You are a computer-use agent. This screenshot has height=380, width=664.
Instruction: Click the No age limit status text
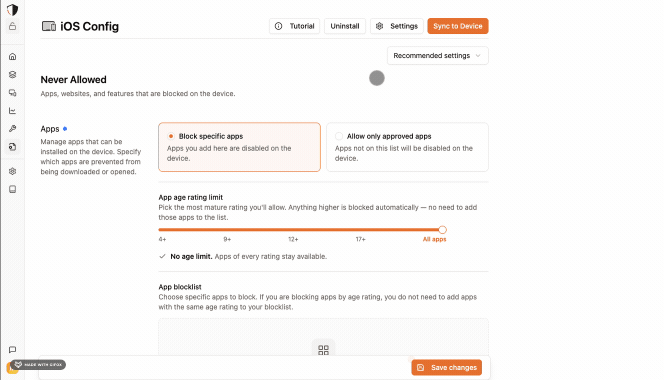249,256
